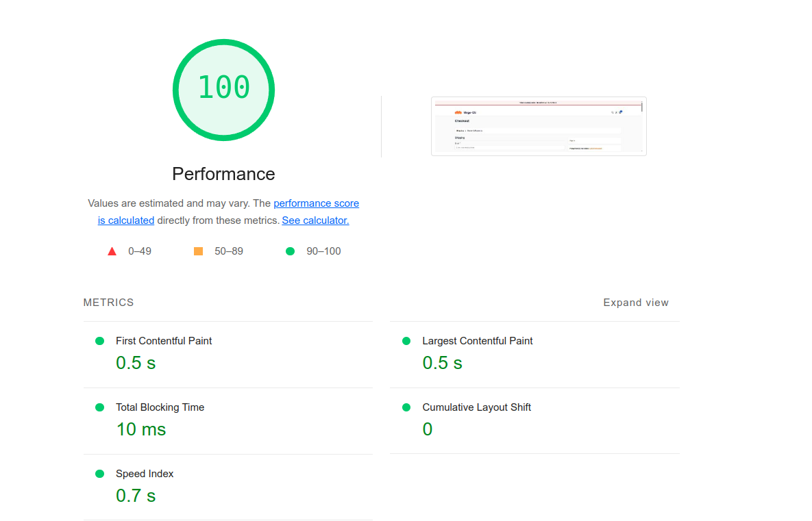Click the 10 ms Total Blocking Time value
Image resolution: width=812 pixels, height=521 pixels.
141,429
